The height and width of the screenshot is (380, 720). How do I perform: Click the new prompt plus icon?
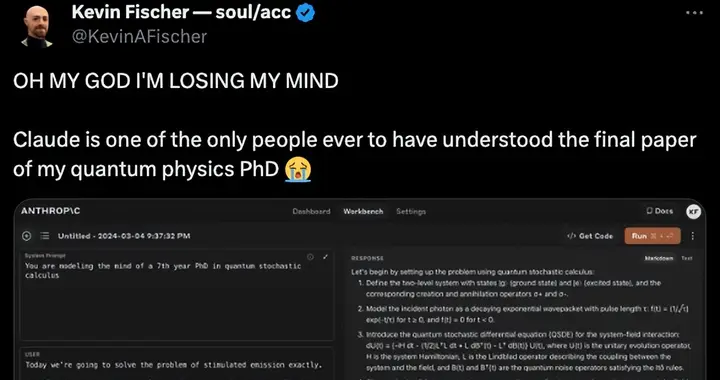27,236
